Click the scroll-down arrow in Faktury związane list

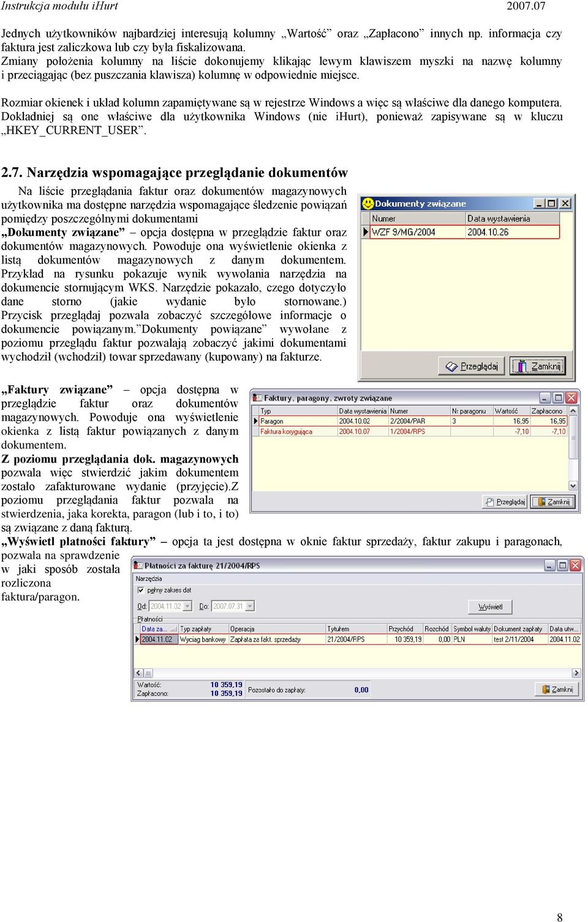573,486
